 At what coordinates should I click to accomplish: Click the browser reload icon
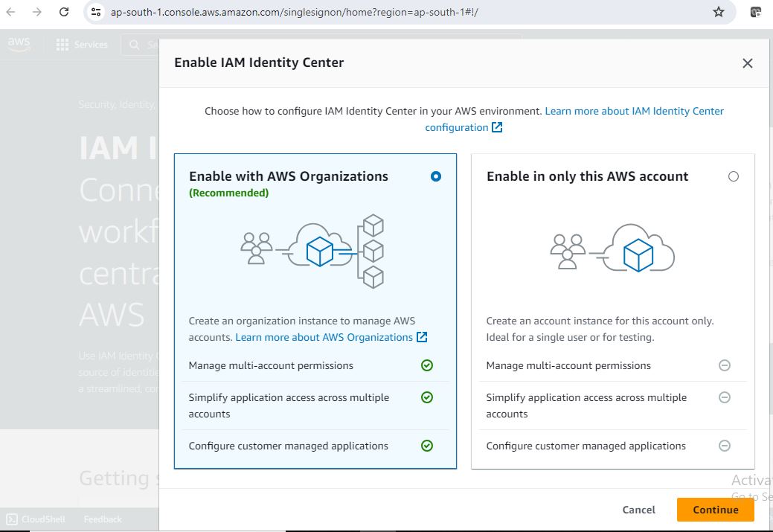(x=64, y=12)
